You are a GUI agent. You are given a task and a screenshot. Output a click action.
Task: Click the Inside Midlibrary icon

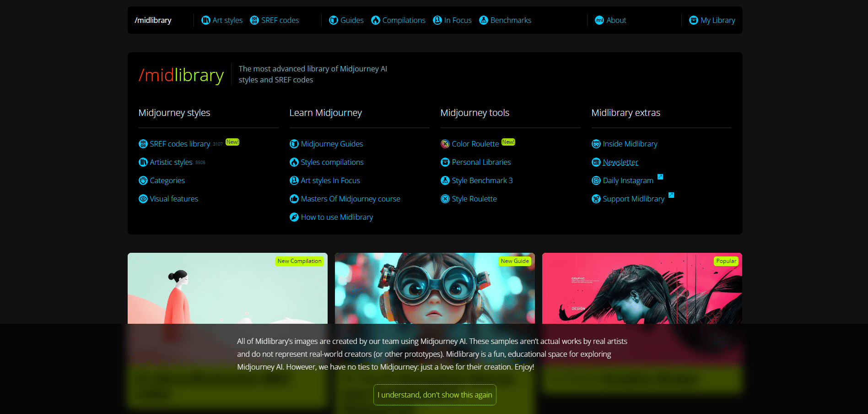pos(596,144)
